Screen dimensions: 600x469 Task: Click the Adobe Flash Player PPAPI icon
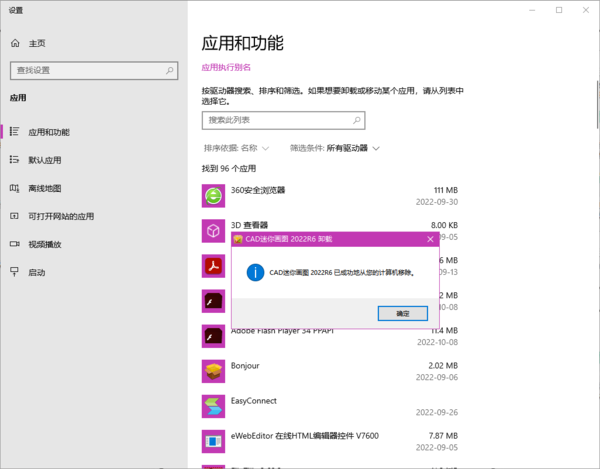point(213,336)
